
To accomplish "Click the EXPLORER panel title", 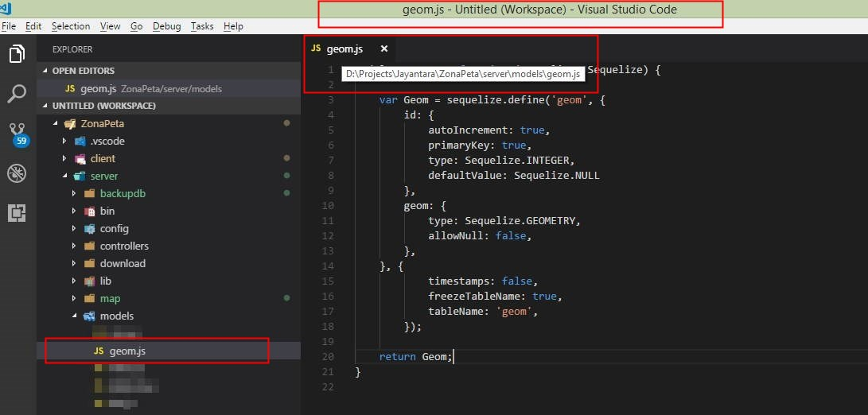I will [x=72, y=49].
